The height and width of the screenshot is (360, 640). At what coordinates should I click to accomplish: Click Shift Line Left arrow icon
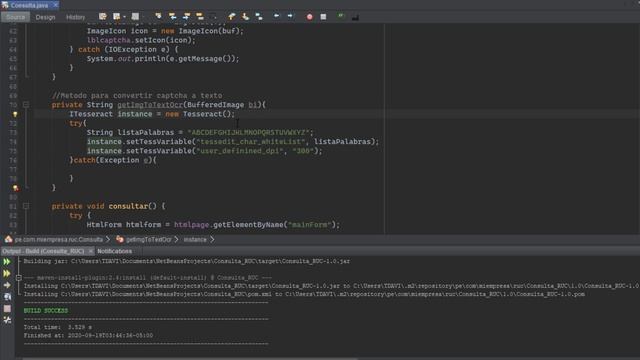tap(276, 17)
